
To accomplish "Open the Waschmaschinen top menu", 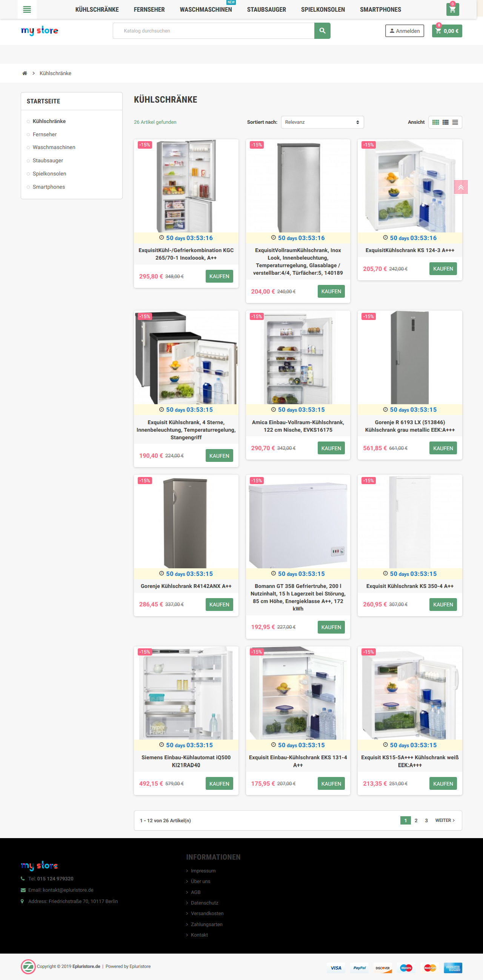I will pyautogui.click(x=206, y=9).
